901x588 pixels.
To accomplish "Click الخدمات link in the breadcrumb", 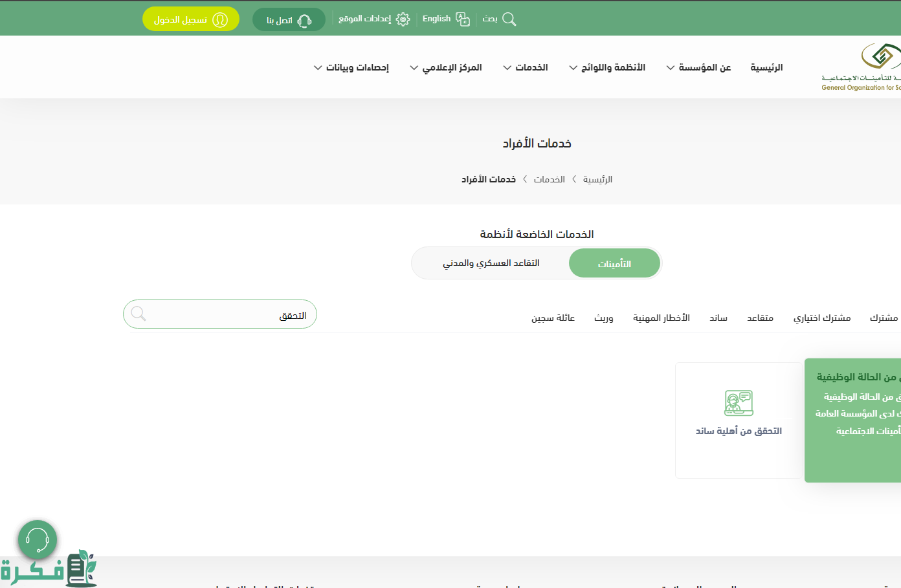I will [x=549, y=179].
